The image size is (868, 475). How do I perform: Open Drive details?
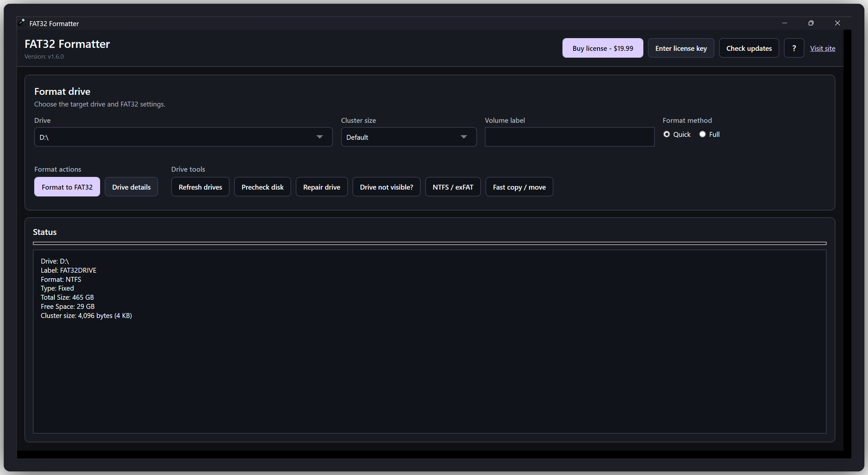pyautogui.click(x=131, y=187)
